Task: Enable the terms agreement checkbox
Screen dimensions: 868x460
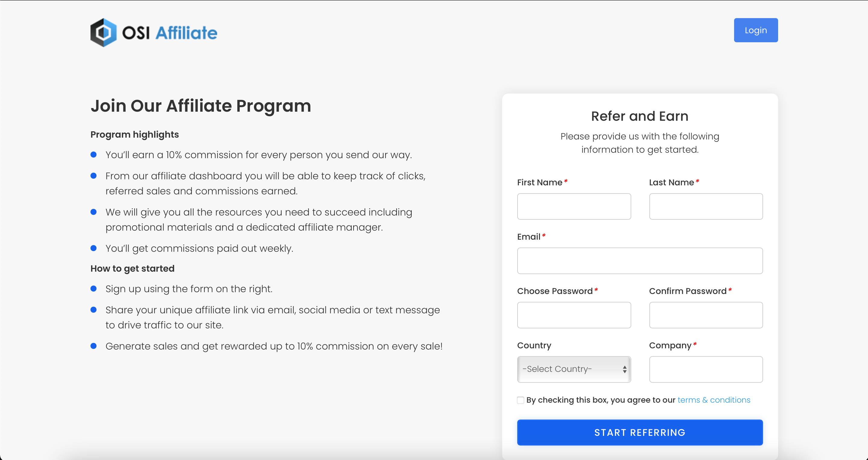Action: [x=520, y=400]
